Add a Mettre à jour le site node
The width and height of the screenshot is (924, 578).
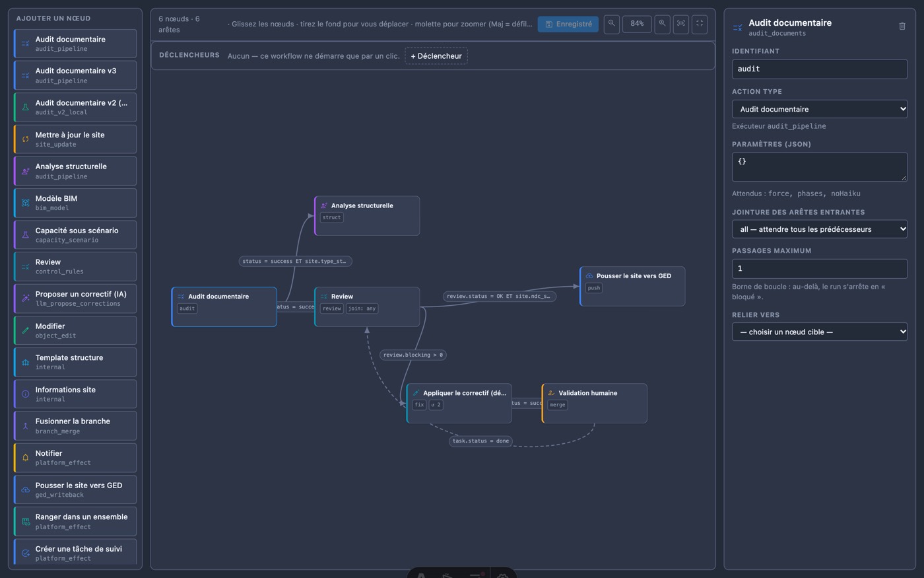(75, 139)
